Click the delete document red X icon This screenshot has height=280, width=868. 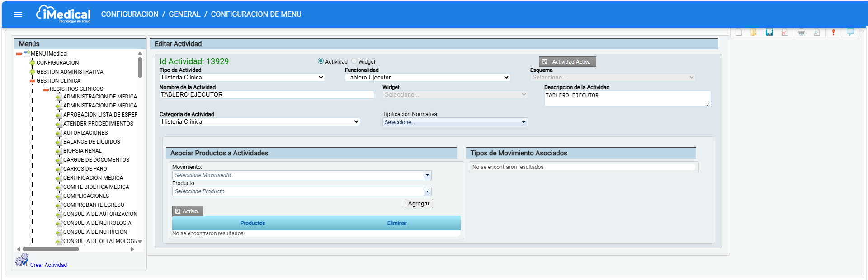(x=784, y=33)
